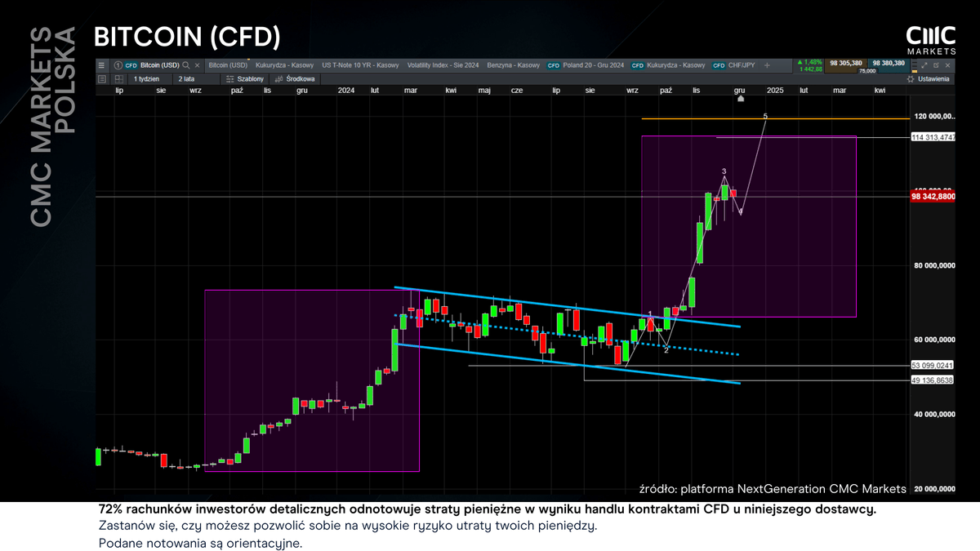Open Ustawienia chart settings
This screenshot has height=551, width=980.
(x=928, y=79)
